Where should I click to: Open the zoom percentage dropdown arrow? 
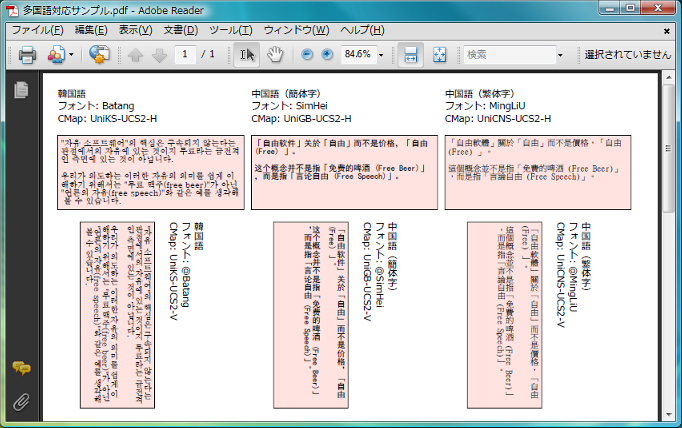pos(381,55)
